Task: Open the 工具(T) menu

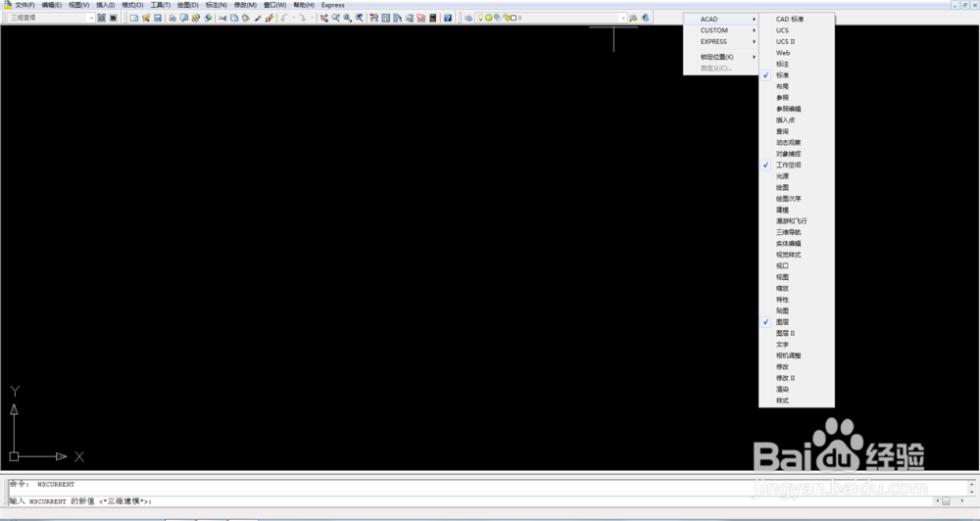Action: click(161, 5)
